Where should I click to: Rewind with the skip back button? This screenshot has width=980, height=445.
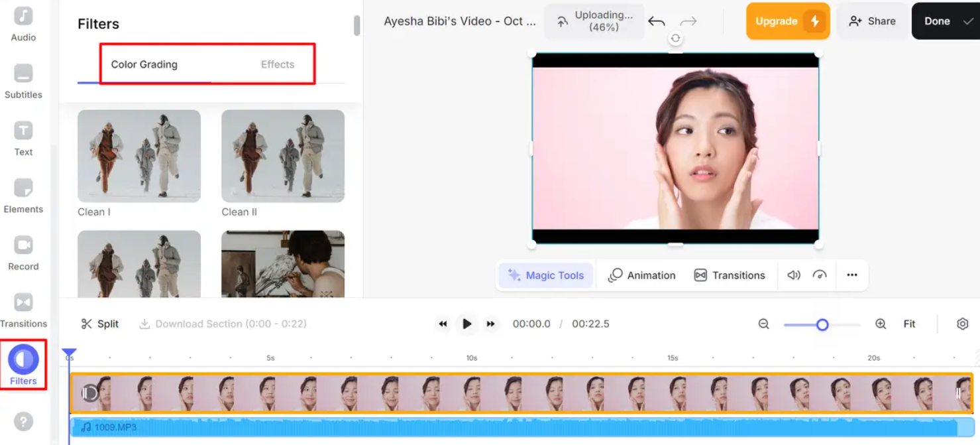coord(443,324)
